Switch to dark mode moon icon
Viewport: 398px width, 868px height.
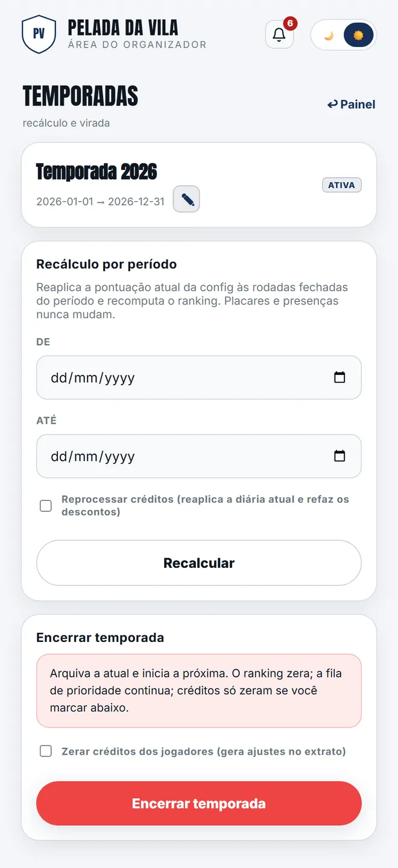pyautogui.click(x=329, y=35)
